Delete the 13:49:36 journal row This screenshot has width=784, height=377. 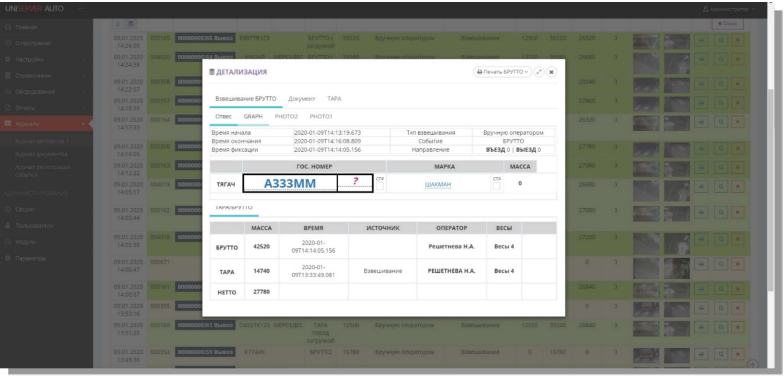(738, 355)
